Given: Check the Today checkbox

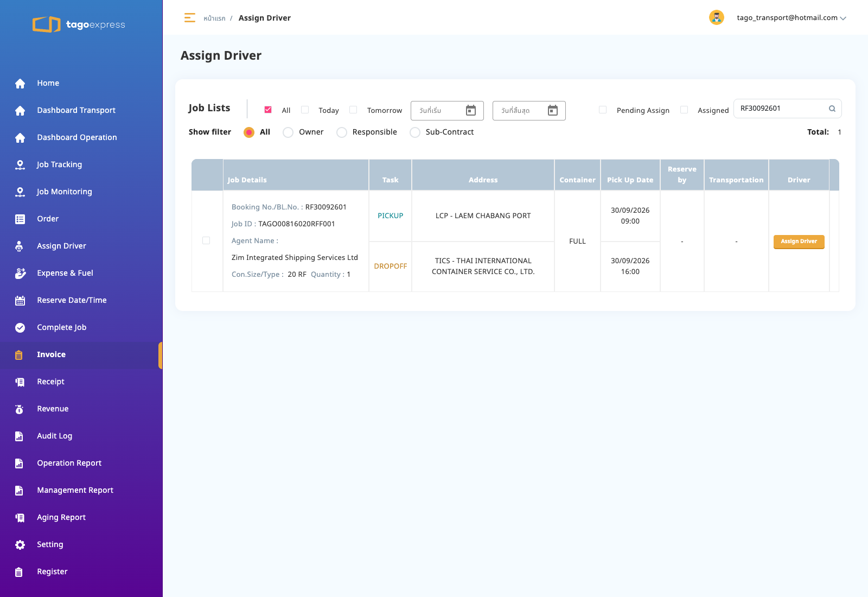Looking at the screenshot, I should [305, 110].
